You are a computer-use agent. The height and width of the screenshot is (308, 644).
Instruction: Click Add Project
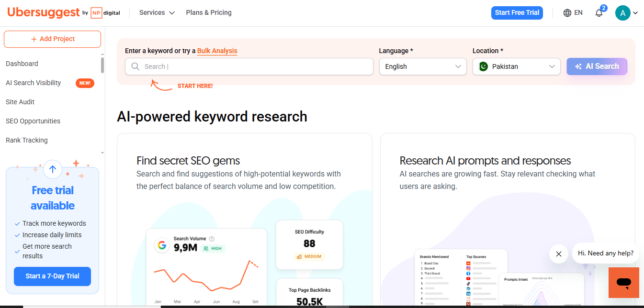(x=53, y=39)
